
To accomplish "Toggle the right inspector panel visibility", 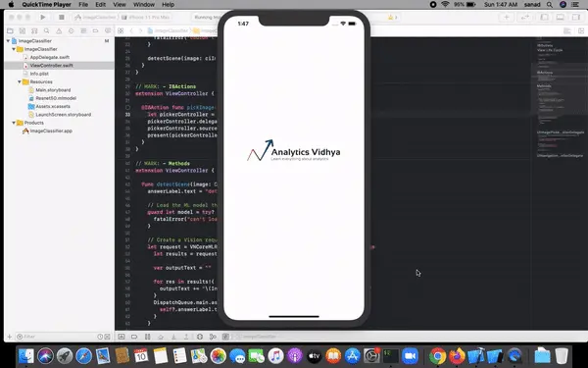I will 576,18.
